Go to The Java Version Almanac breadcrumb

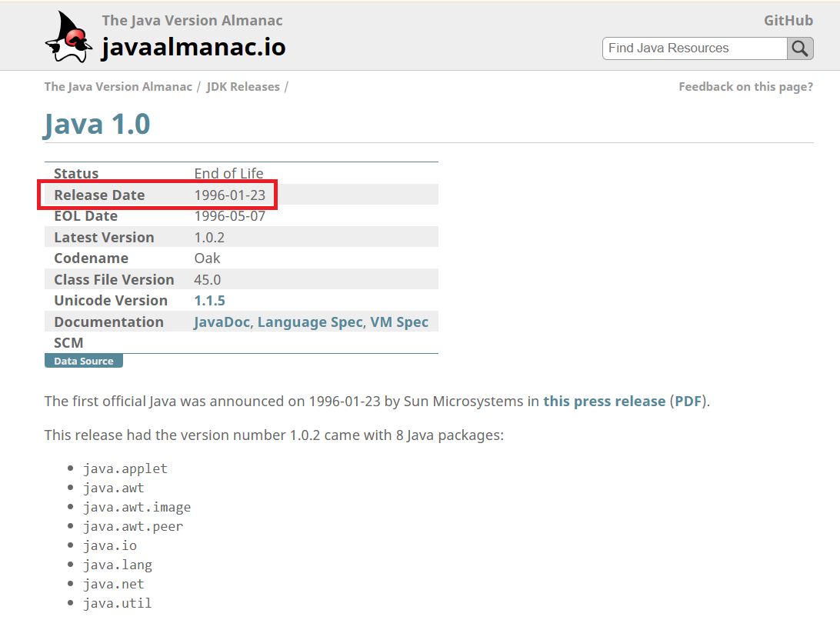pos(118,87)
